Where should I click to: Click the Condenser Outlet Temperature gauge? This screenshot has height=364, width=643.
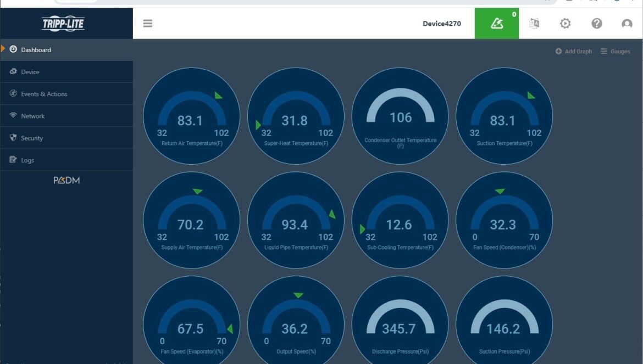pyautogui.click(x=400, y=116)
